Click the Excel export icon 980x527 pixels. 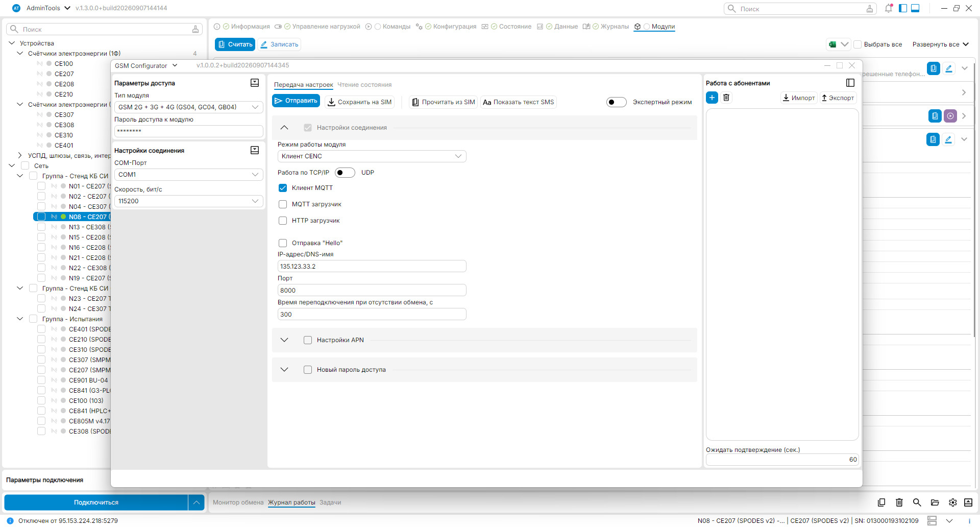(832, 44)
